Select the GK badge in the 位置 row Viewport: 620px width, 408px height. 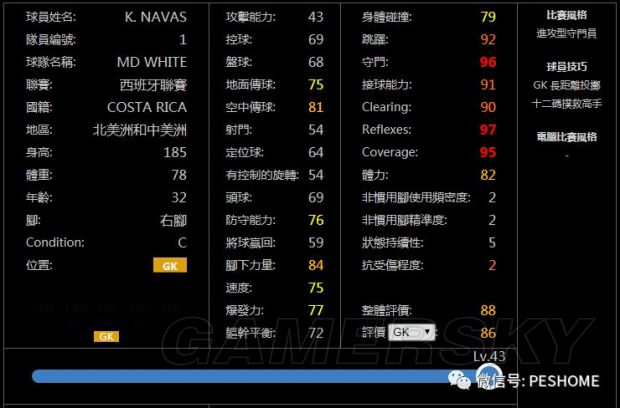(x=170, y=266)
